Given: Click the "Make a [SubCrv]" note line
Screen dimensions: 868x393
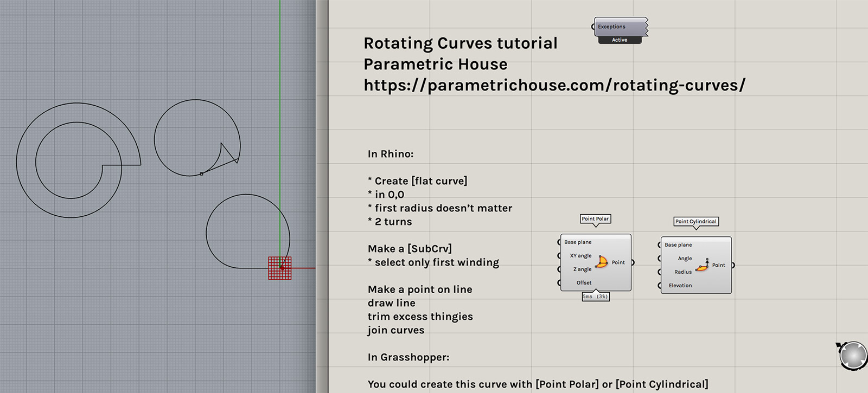Looking at the screenshot, I should tap(410, 249).
